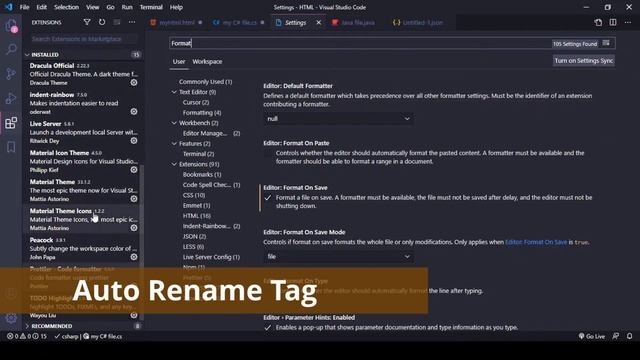Close the Settings editor tab
The height and width of the screenshot is (360, 640).
pyautogui.click(x=319, y=22)
